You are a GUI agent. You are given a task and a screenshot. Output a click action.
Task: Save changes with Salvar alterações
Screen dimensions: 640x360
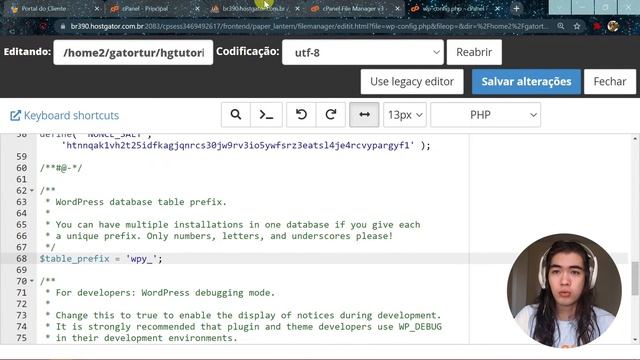pos(526,82)
